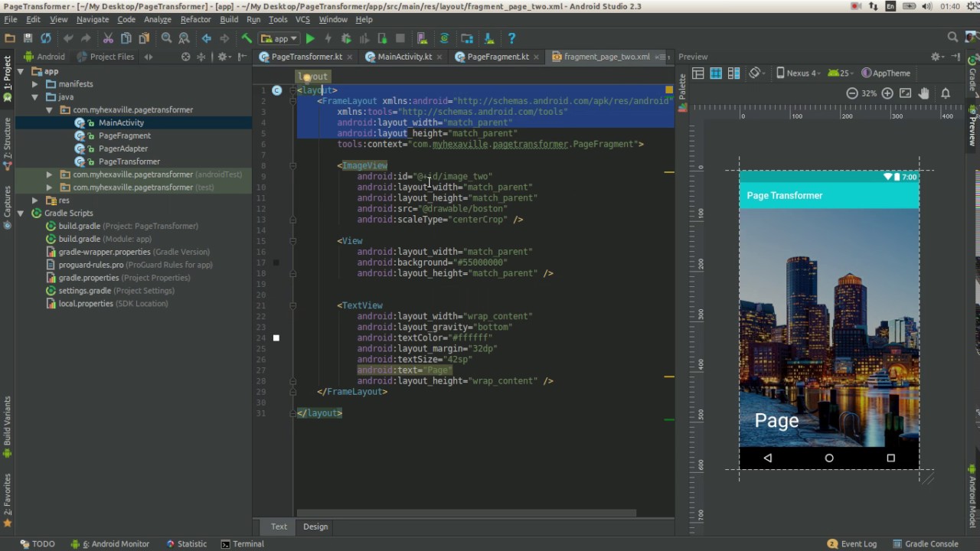
Task: Open the Nexus 4 device dropdown
Action: point(799,73)
